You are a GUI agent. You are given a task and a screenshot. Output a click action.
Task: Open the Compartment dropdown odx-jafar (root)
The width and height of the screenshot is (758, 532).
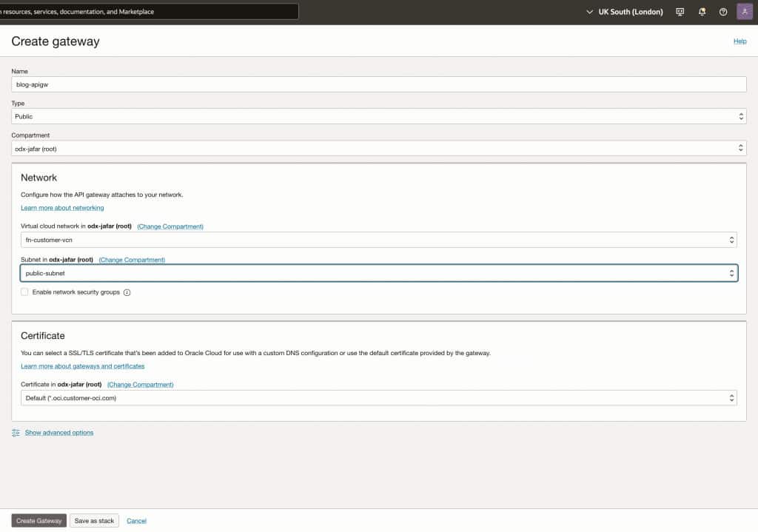[x=378, y=149]
